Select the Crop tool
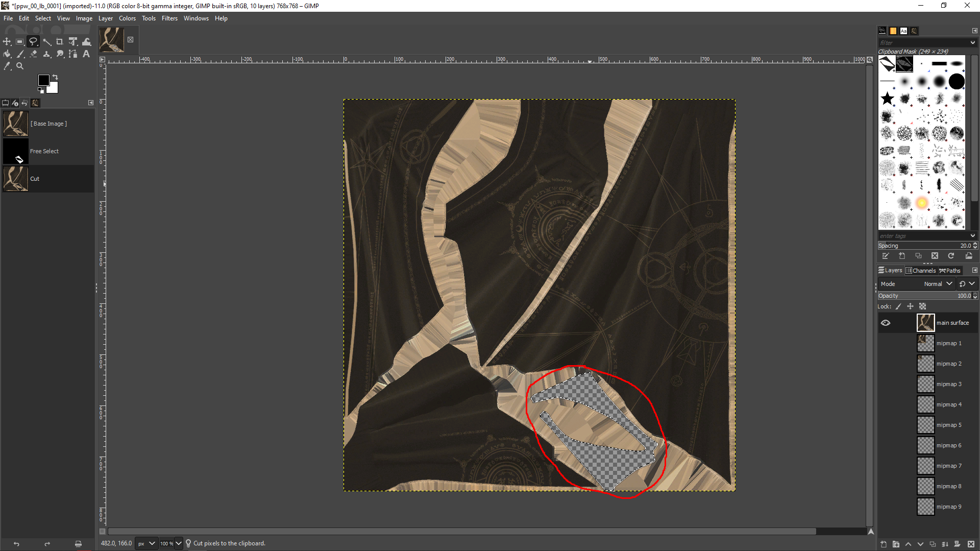 tap(60, 42)
